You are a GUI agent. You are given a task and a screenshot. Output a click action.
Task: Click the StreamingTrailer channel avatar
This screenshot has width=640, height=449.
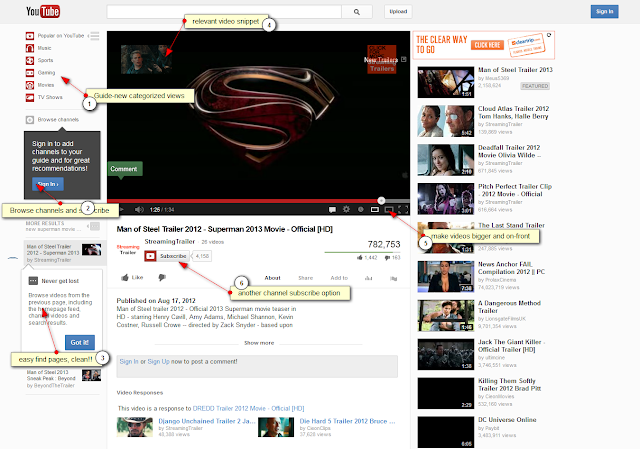[x=128, y=249]
